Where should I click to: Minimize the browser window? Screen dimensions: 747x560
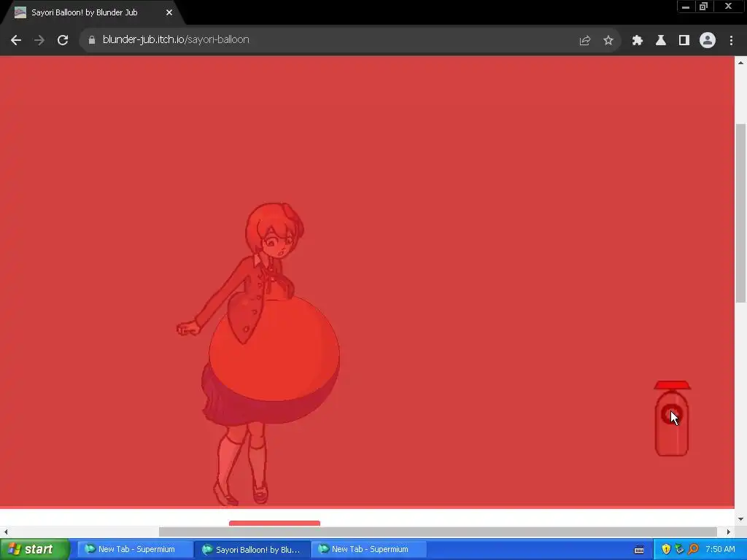pyautogui.click(x=686, y=7)
